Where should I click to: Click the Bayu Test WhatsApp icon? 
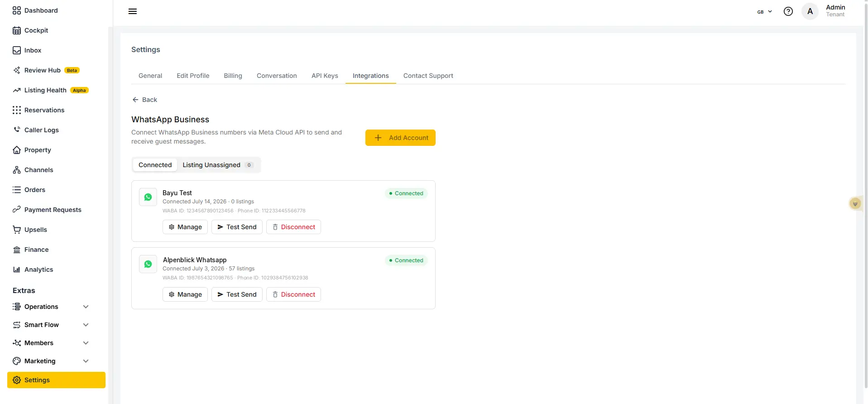pyautogui.click(x=148, y=197)
